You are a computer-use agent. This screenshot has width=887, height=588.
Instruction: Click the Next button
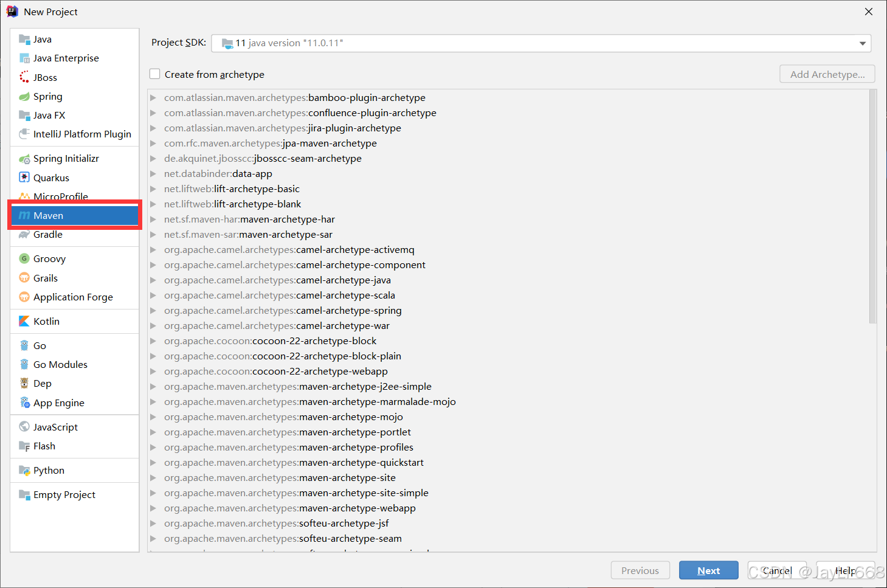[709, 570]
